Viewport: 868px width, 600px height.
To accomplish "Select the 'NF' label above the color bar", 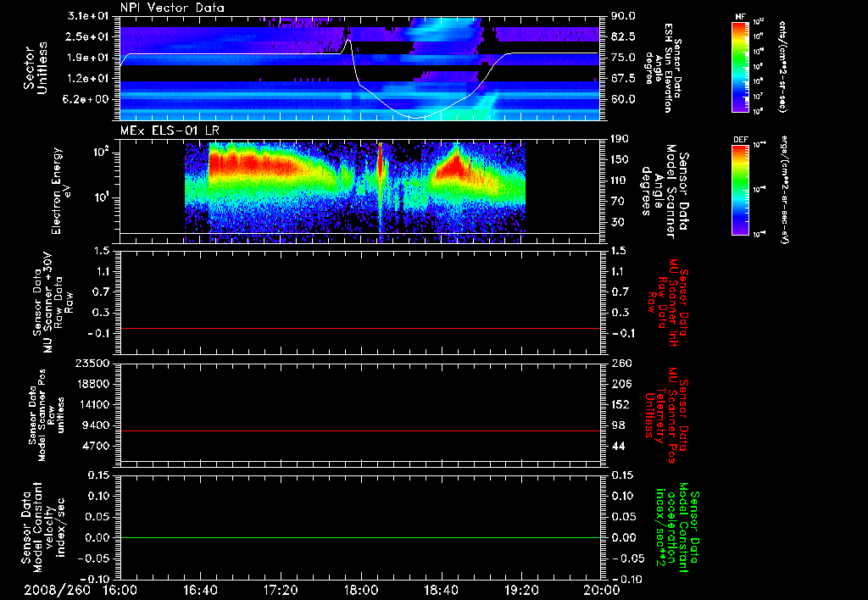I will pyautogui.click(x=740, y=17).
